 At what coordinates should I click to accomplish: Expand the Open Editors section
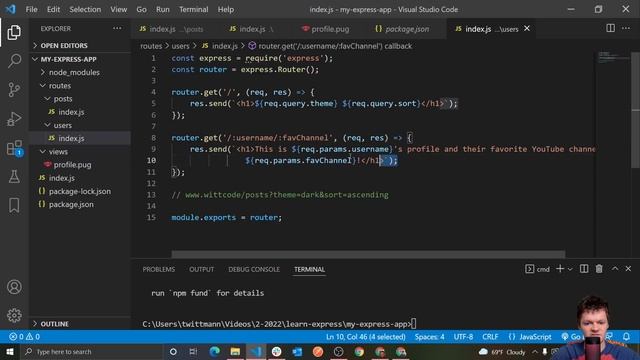coord(80,45)
